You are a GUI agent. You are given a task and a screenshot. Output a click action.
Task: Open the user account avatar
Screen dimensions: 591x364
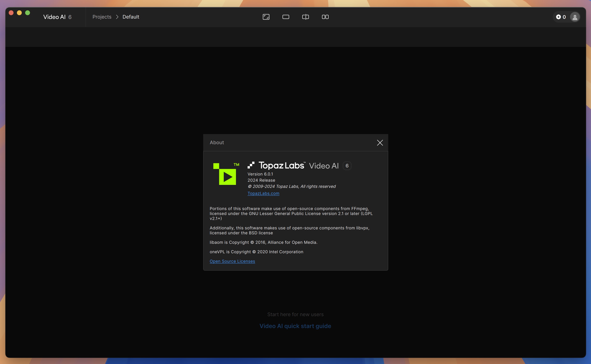(x=575, y=17)
